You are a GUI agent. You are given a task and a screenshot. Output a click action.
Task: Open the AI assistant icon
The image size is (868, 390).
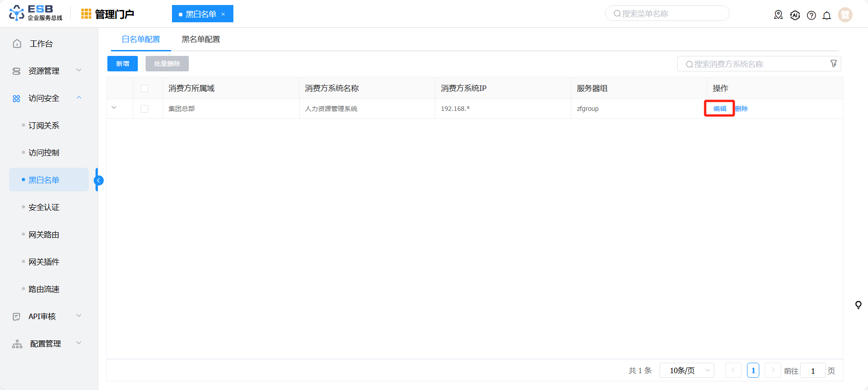click(795, 15)
